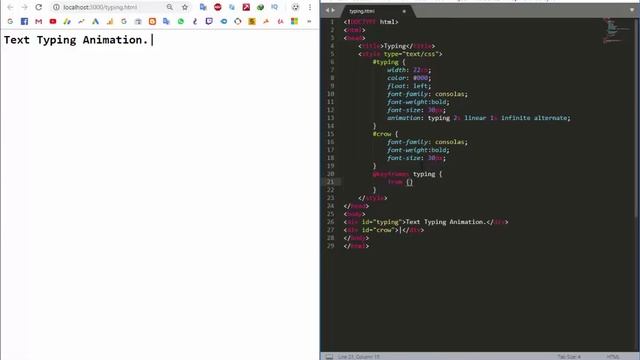The width and height of the screenshot is (640, 360).
Task: Click line number 21 in the gutter
Action: (331, 182)
